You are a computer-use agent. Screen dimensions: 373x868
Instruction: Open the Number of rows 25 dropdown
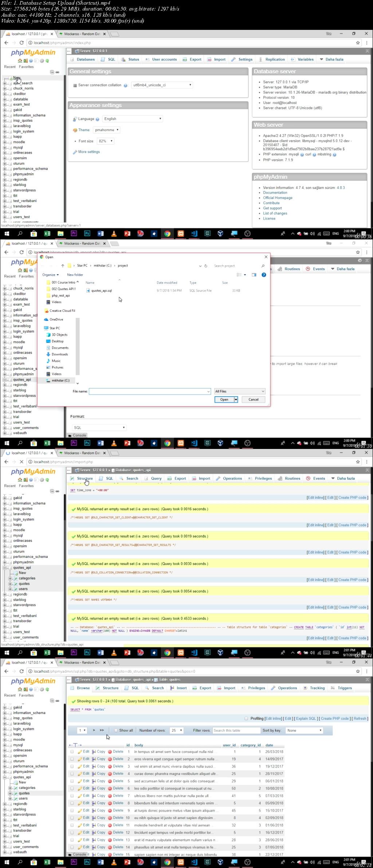click(x=177, y=730)
